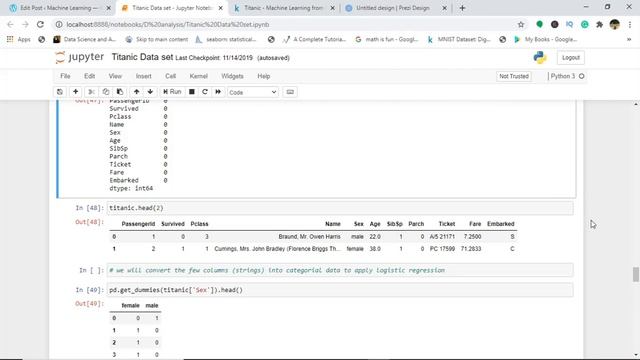Reload the page

click(x=40, y=24)
